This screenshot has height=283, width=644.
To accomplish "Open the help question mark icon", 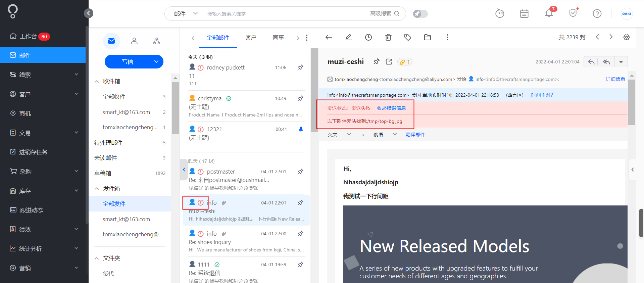I will [597, 13].
